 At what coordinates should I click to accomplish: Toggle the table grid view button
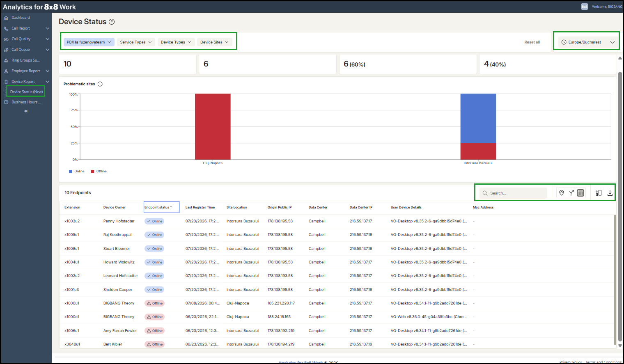tap(580, 193)
